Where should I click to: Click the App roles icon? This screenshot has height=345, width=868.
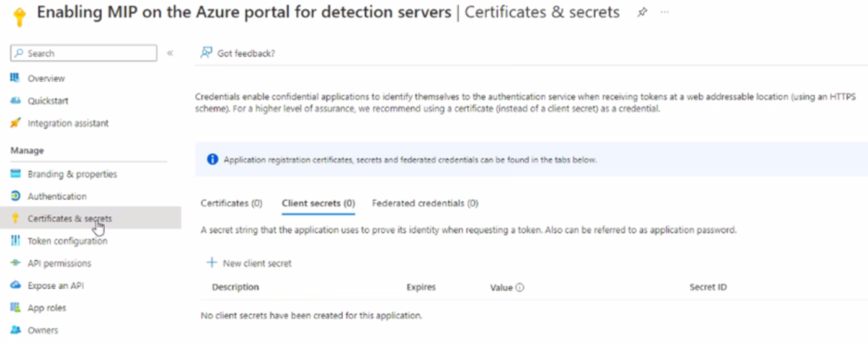[x=15, y=307]
